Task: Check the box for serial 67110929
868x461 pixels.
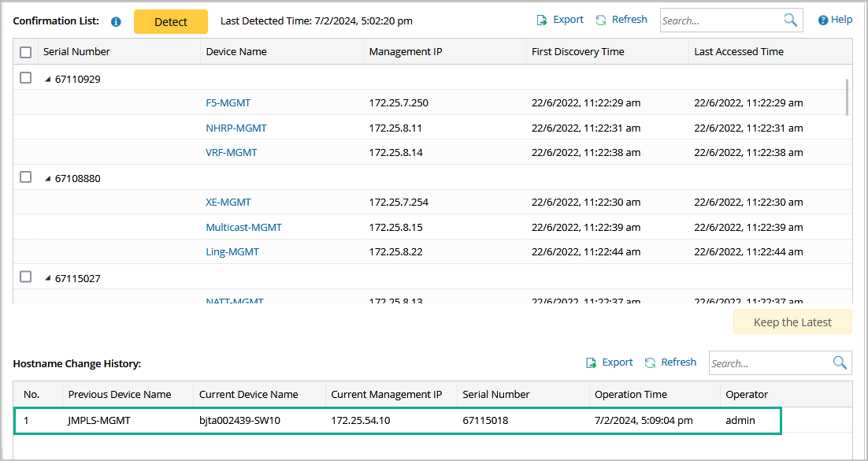Action: tap(26, 78)
